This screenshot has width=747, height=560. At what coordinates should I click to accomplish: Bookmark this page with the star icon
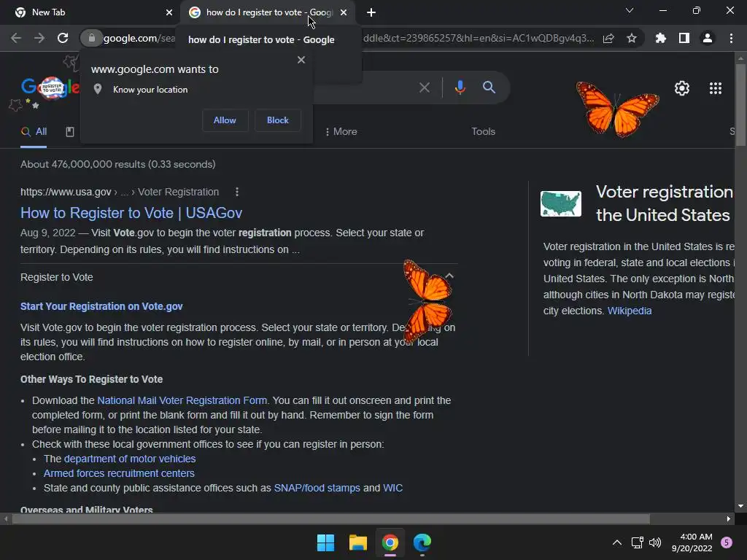coord(632,38)
